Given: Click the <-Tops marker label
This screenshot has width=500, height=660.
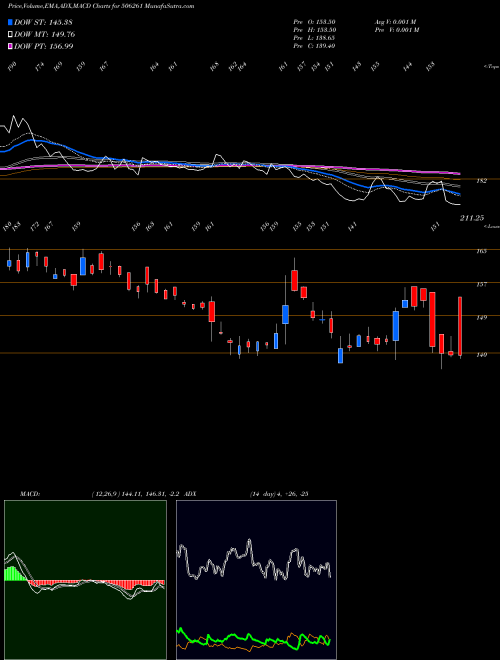Looking at the screenshot, I should tap(491, 67).
